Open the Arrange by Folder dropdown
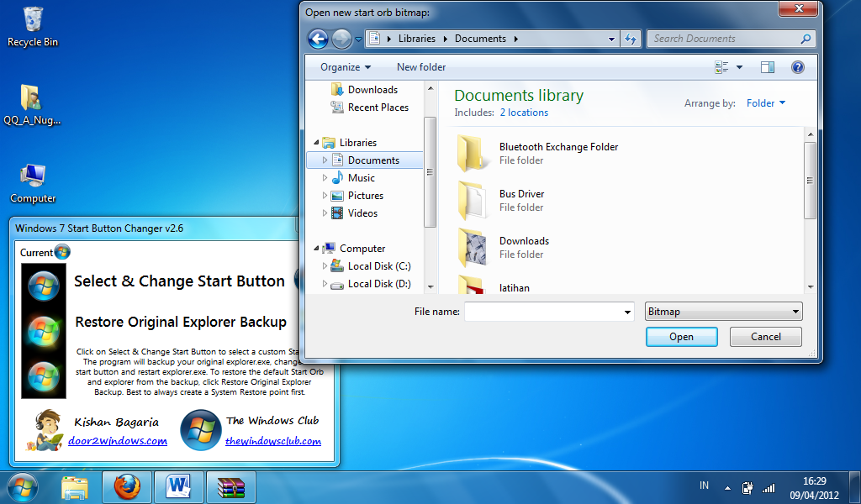Viewport: 861px width, 504px height. click(x=766, y=103)
